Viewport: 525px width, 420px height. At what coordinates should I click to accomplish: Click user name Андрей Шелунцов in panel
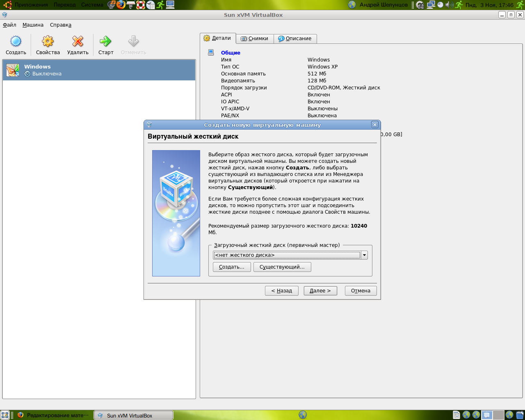tap(383, 5)
